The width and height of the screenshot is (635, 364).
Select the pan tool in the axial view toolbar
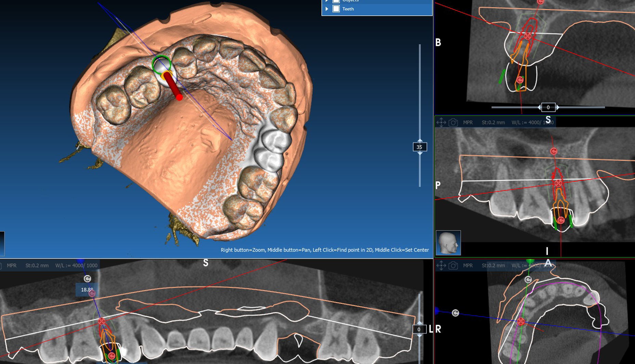(441, 265)
